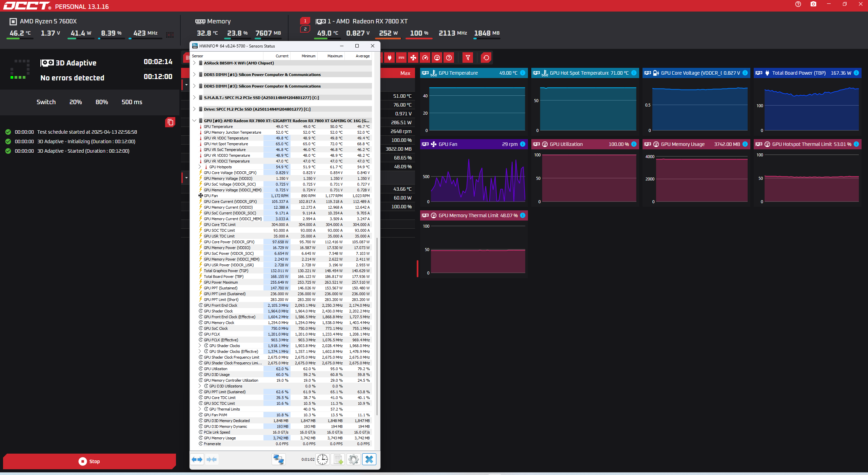Expand ASRock B850M-X WiFi sensor group

pyautogui.click(x=194, y=63)
